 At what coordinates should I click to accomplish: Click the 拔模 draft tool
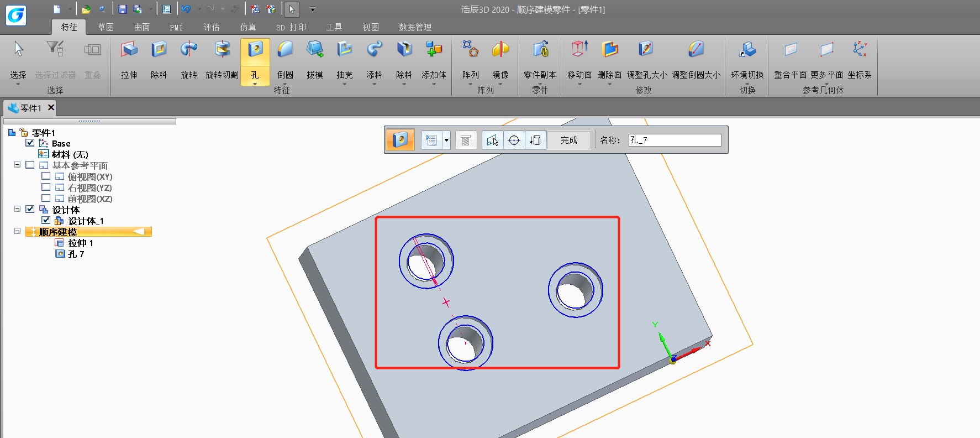coord(315,60)
